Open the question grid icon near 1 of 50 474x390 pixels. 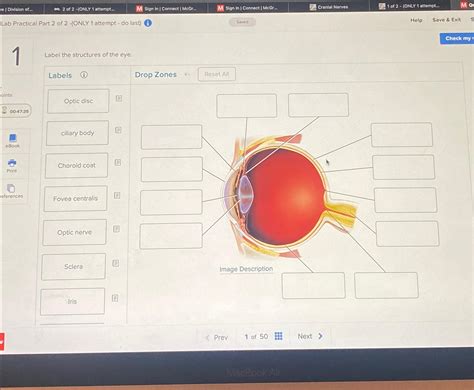coord(279,336)
